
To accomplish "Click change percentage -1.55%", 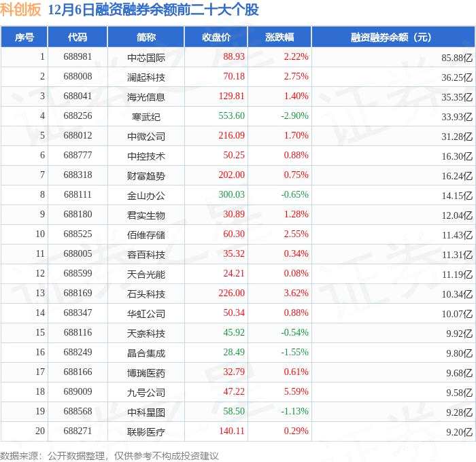I will click(294, 353).
